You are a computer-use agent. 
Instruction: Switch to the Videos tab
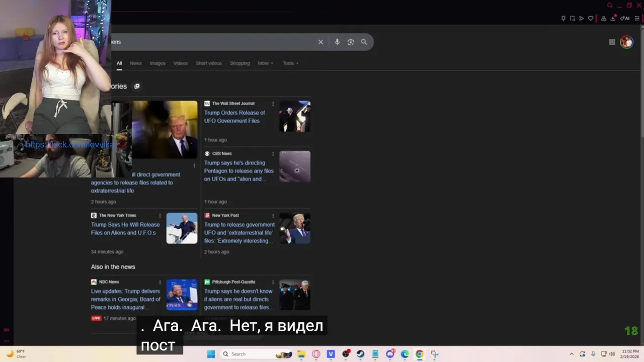coord(181,63)
